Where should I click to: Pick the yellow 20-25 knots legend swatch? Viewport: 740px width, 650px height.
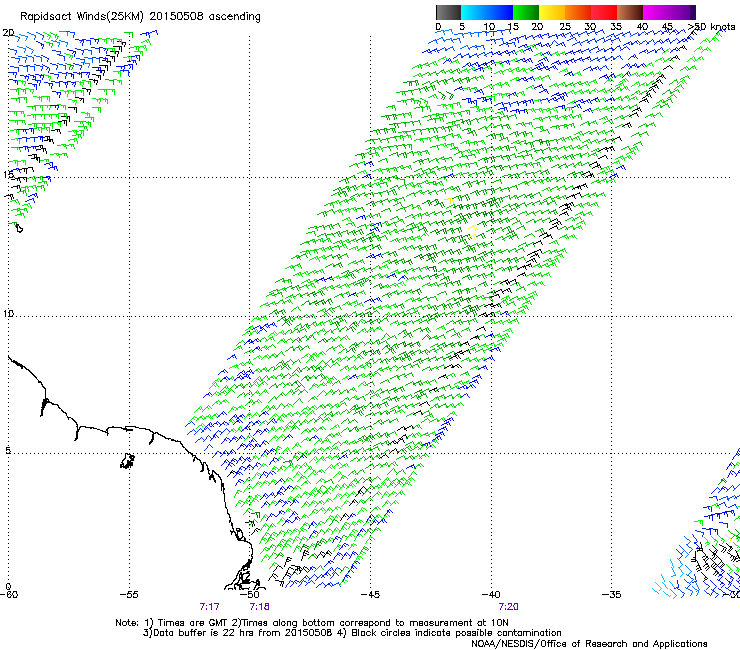pyautogui.click(x=552, y=12)
